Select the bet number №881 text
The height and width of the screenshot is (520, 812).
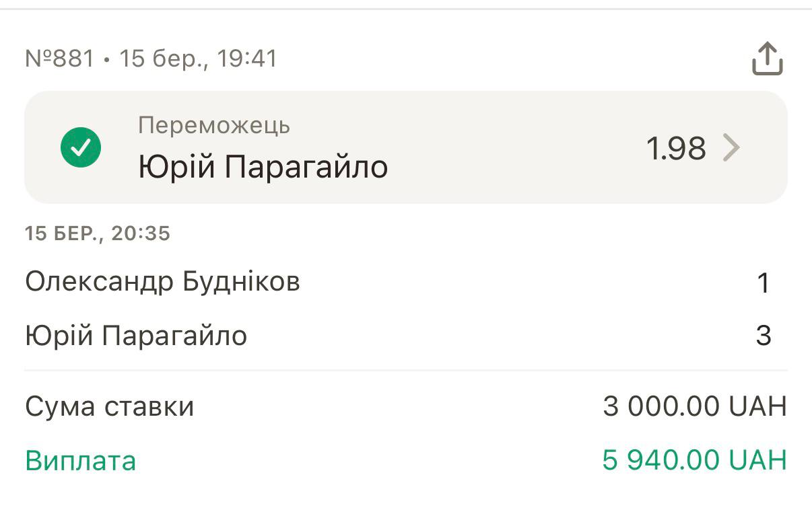(59, 59)
